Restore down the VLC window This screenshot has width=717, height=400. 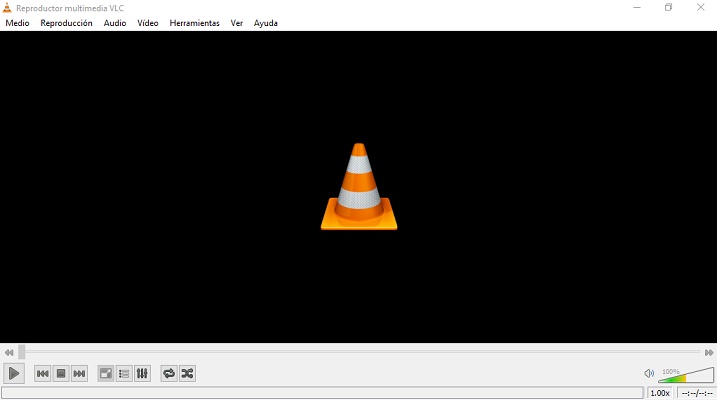tap(669, 7)
